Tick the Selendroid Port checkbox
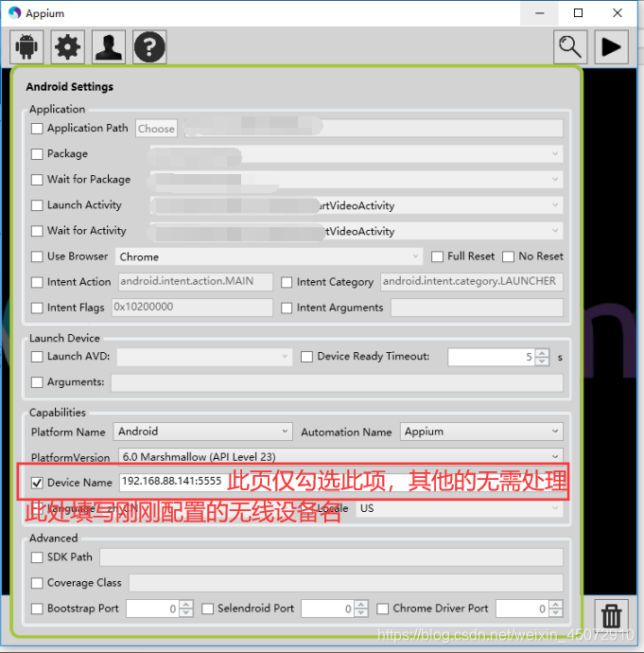The height and width of the screenshot is (653, 644). (208, 609)
